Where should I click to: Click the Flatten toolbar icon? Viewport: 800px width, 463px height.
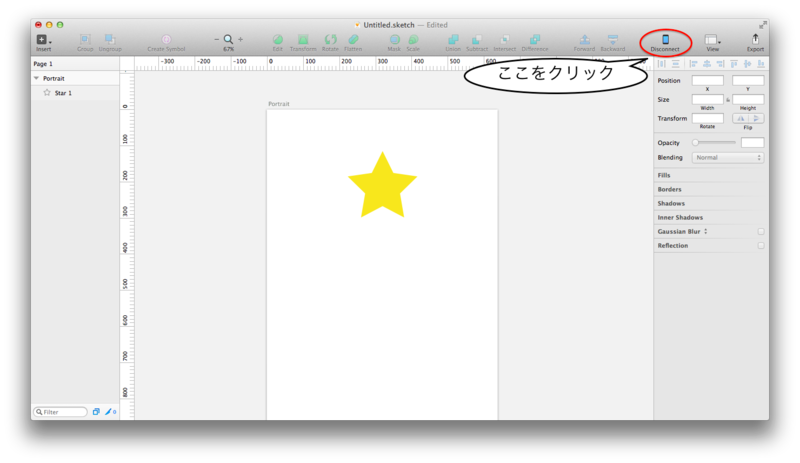[353, 39]
